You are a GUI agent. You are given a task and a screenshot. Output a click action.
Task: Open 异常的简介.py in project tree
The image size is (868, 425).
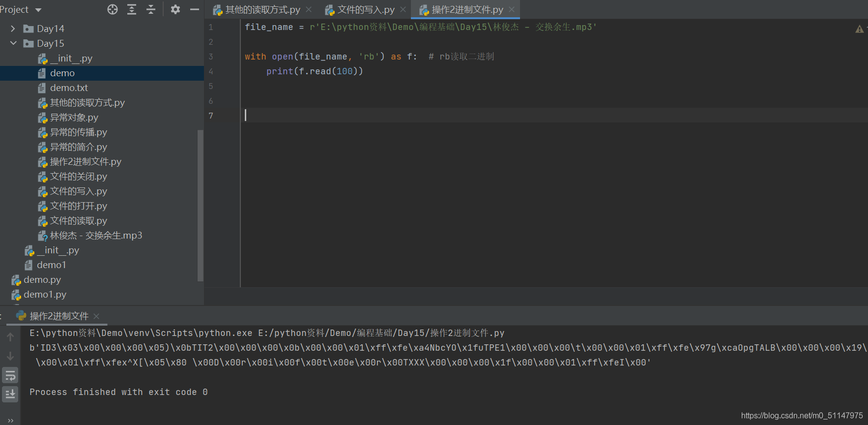(72, 147)
